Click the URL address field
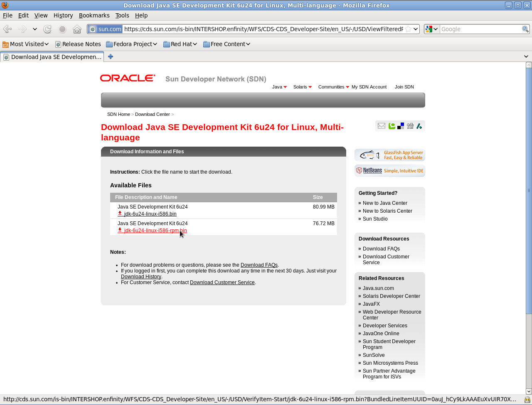 click(x=264, y=29)
